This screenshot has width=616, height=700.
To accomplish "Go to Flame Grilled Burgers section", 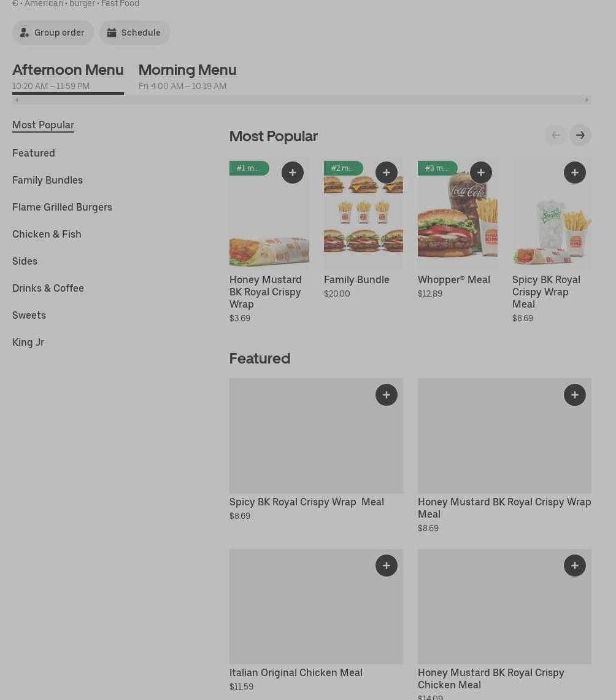I will pyautogui.click(x=62, y=207).
